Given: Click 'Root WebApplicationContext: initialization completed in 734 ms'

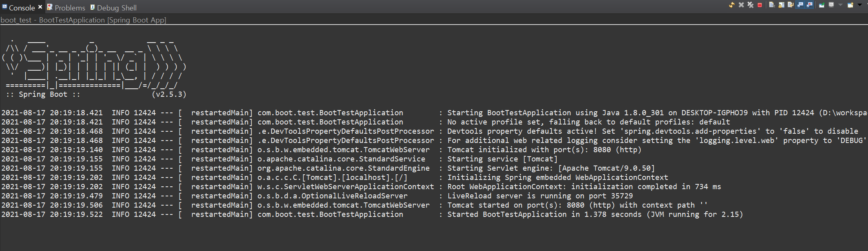Looking at the screenshot, I should (x=584, y=187).
